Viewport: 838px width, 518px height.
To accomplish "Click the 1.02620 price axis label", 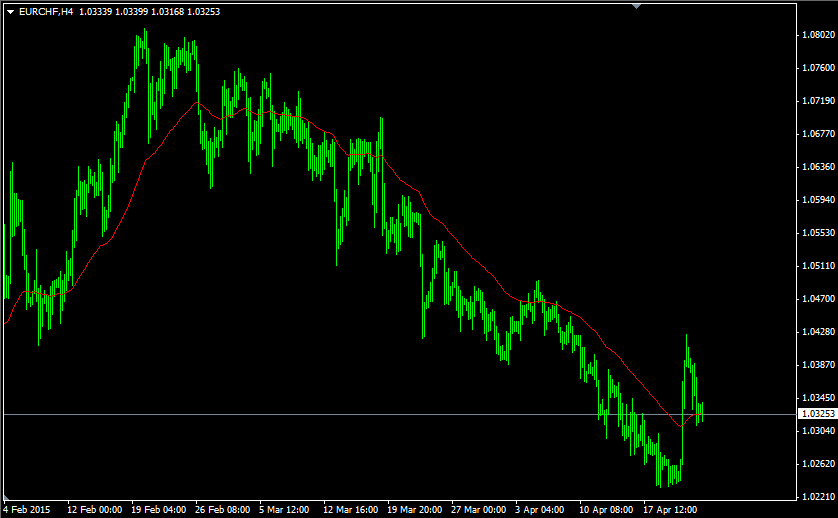I will pyautogui.click(x=818, y=464).
